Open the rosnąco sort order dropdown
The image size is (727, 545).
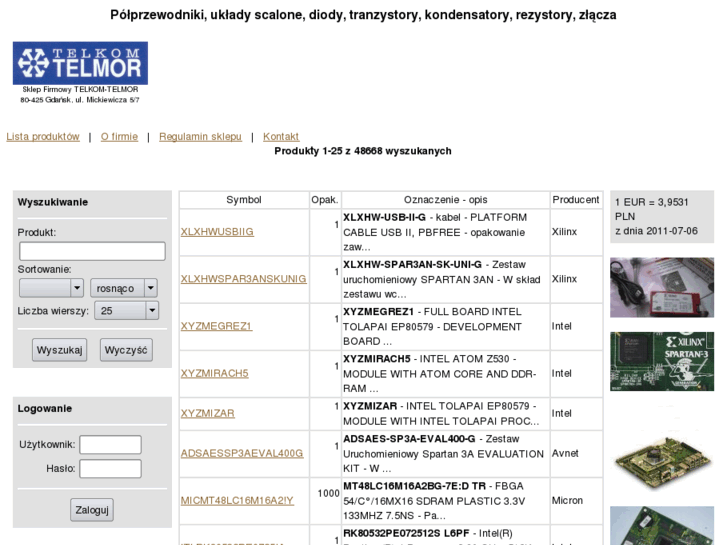click(x=124, y=288)
